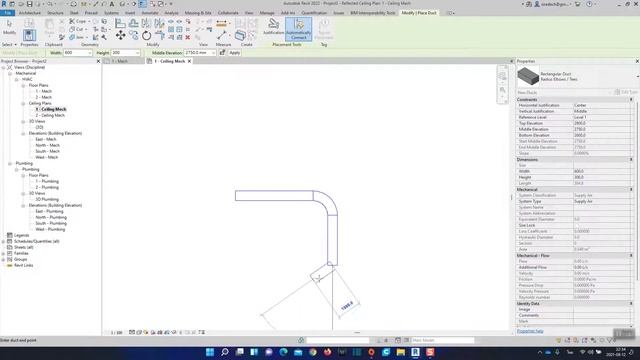This screenshot has height=360, width=640.
Task: Select 2 - Ceiling Mech in Project Browser
Action: click(x=50, y=115)
